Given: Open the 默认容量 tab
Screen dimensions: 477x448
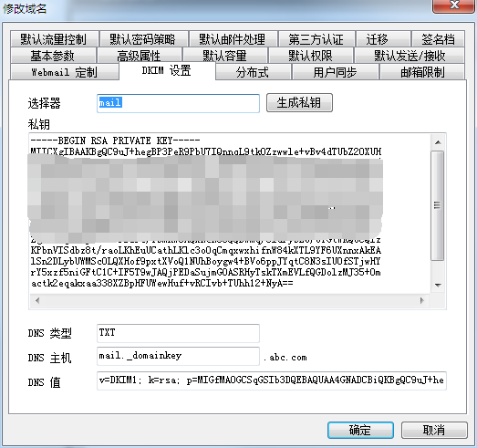Looking at the screenshot, I should pos(225,56).
